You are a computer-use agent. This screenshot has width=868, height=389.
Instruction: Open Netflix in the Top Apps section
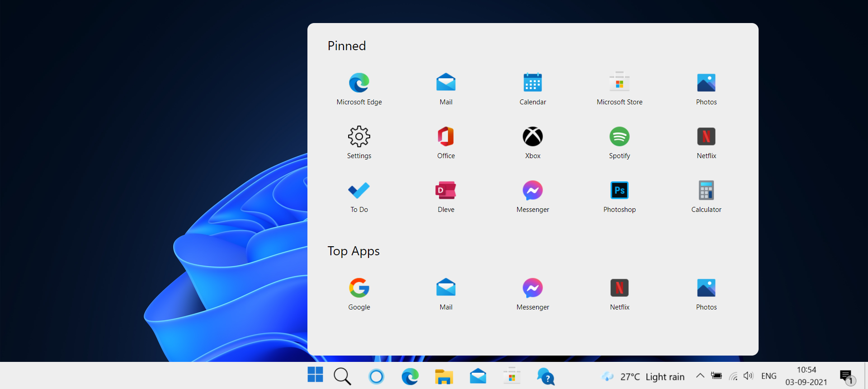pos(619,294)
